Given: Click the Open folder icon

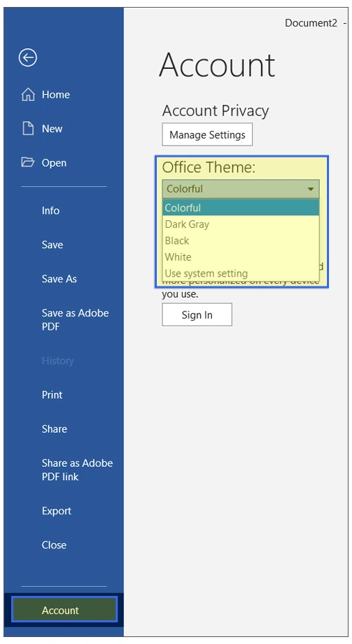Looking at the screenshot, I should [28, 162].
